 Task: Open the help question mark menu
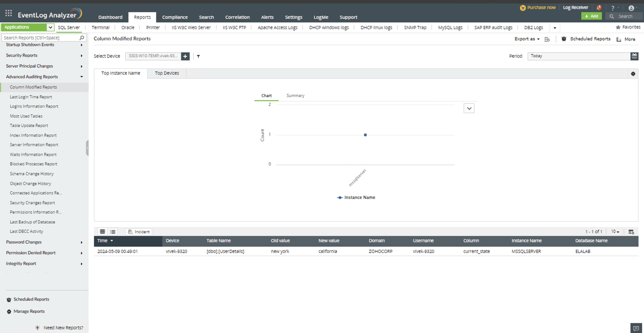pyautogui.click(x=613, y=8)
